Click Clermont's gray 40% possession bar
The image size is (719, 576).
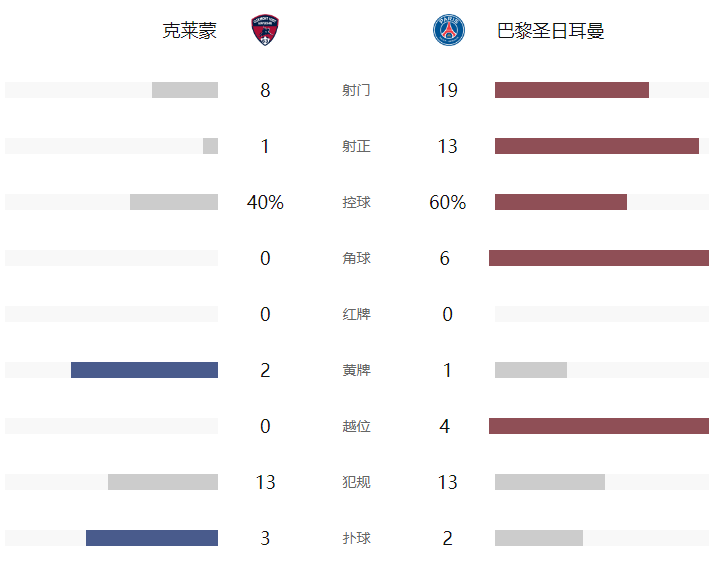click(x=174, y=202)
